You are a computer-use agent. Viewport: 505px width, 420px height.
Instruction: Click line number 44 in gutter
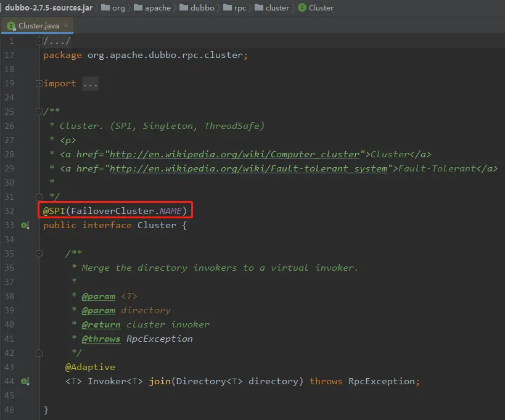pyautogui.click(x=9, y=381)
